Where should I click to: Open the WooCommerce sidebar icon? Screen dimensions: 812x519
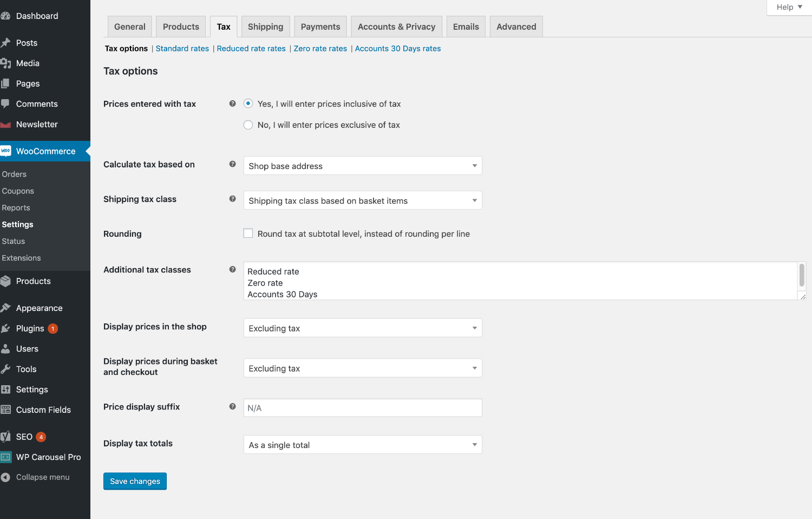tap(6, 151)
